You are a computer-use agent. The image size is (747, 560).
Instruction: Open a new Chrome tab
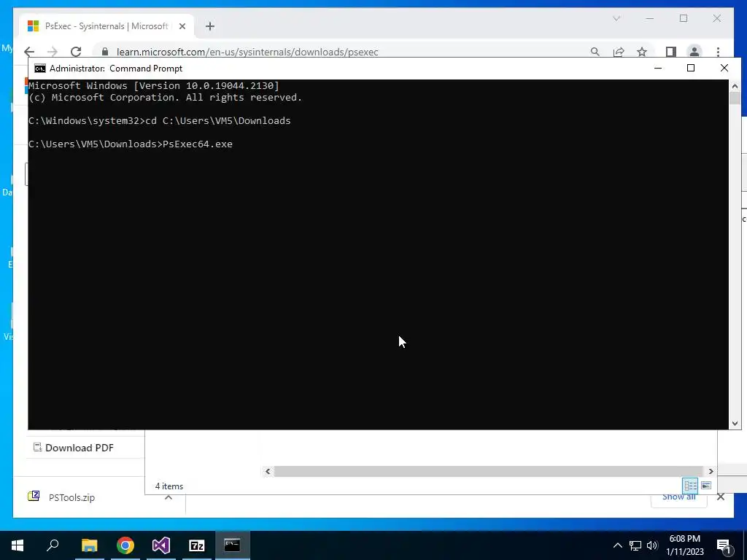pos(210,26)
